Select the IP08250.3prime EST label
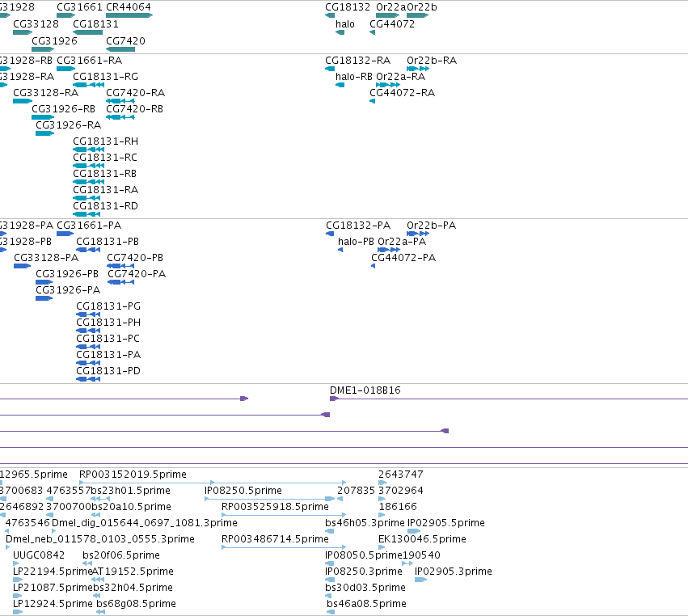The image size is (688, 616). tap(364, 572)
